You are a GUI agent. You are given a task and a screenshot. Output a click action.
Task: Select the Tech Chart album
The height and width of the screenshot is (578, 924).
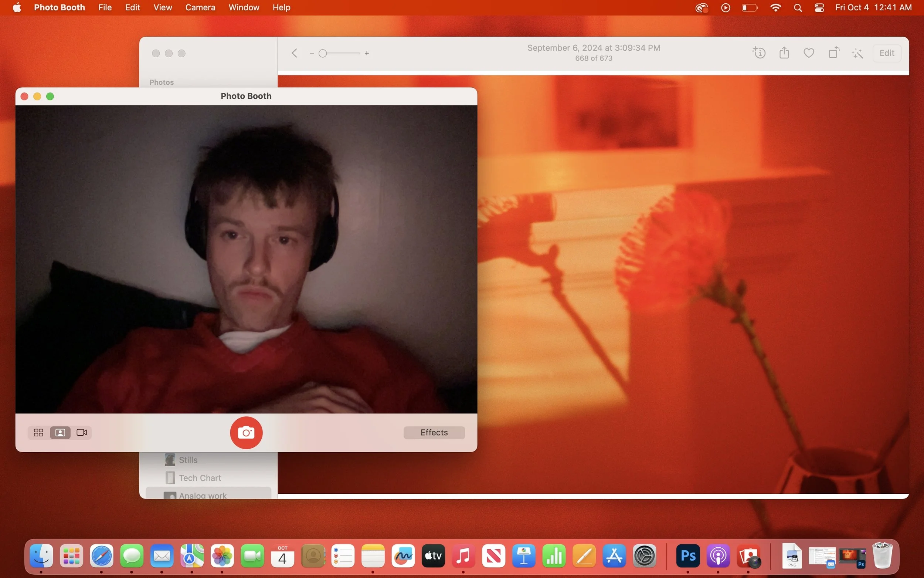coord(200,478)
